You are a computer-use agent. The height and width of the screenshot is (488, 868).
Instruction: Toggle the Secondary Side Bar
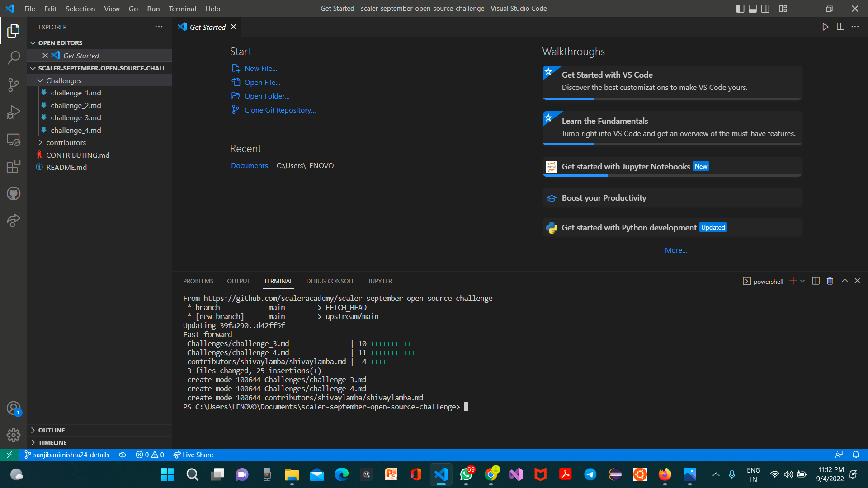click(x=765, y=9)
